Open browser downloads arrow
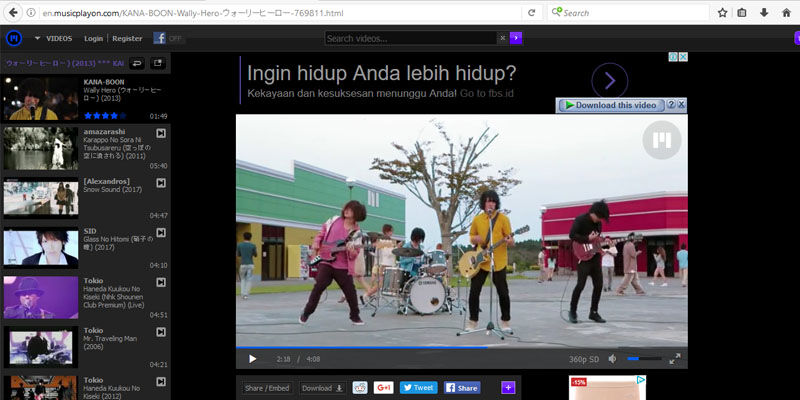The image size is (800, 400). point(764,13)
